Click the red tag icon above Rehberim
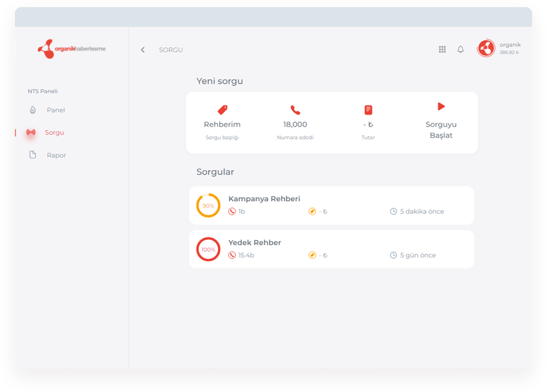Image resolution: width=547 pixels, height=392 pixels. point(222,110)
